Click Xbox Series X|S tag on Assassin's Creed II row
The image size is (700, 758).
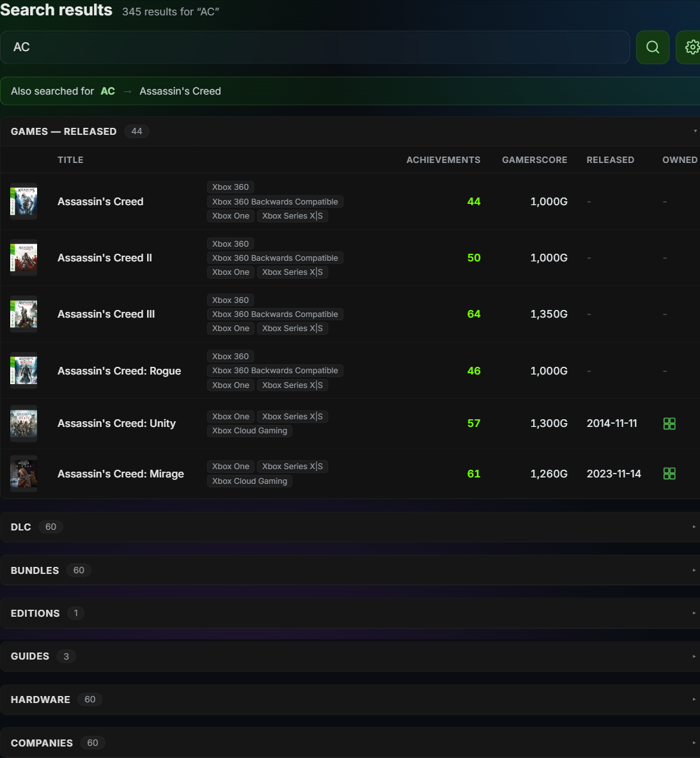[293, 272]
